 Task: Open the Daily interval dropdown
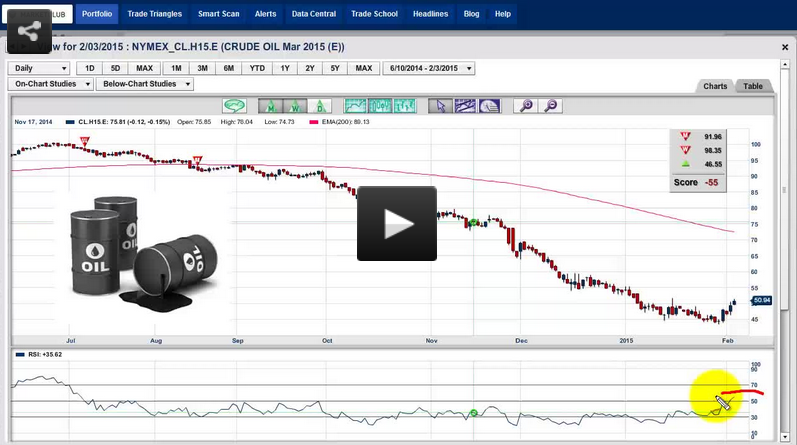point(39,68)
